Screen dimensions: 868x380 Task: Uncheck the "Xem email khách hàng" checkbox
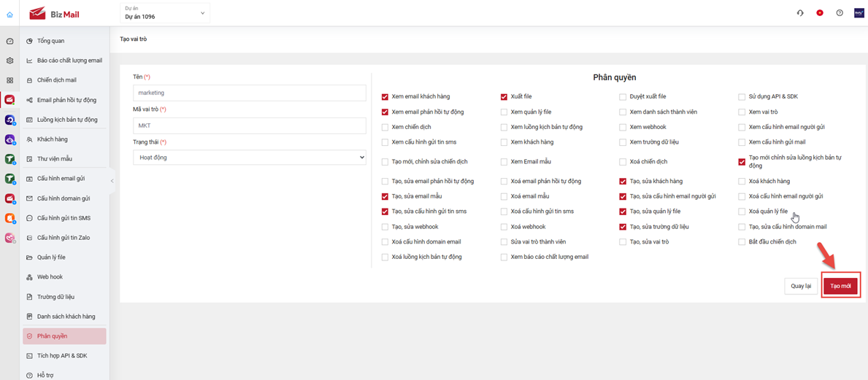tap(385, 97)
